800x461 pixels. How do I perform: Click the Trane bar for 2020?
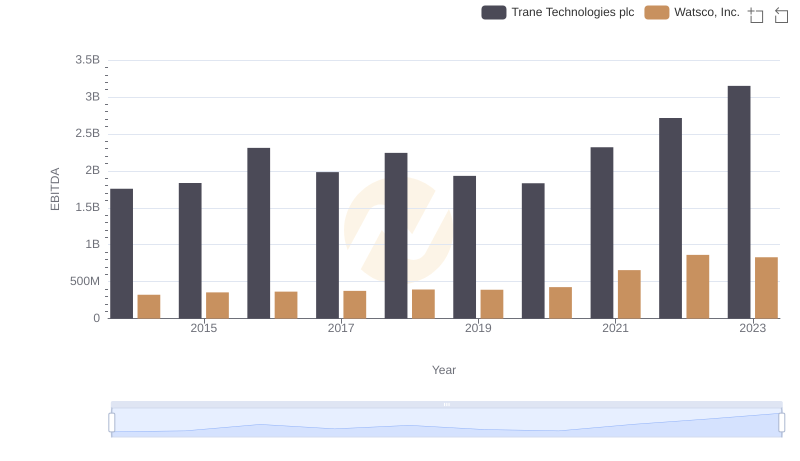pyautogui.click(x=533, y=250)
